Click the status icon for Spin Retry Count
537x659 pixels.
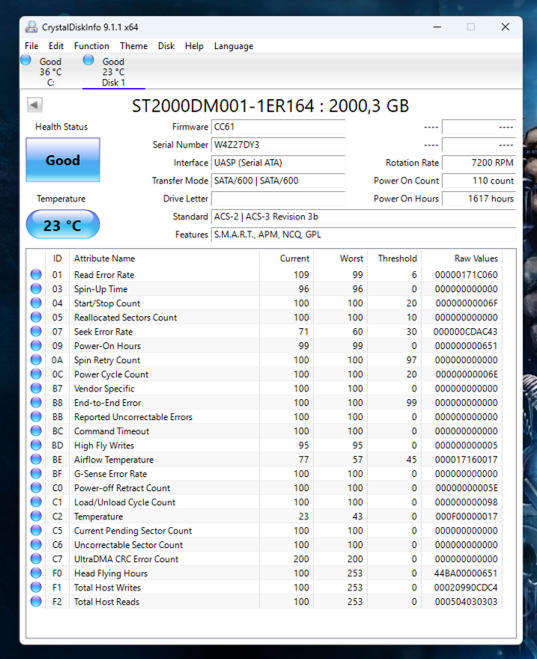click(x=36, y=360)
